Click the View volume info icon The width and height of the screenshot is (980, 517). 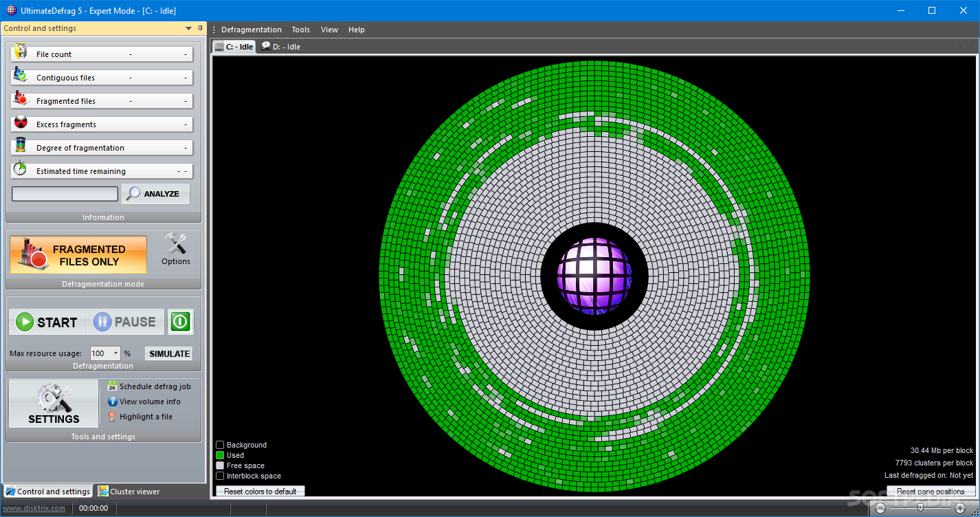pos(112,401)
